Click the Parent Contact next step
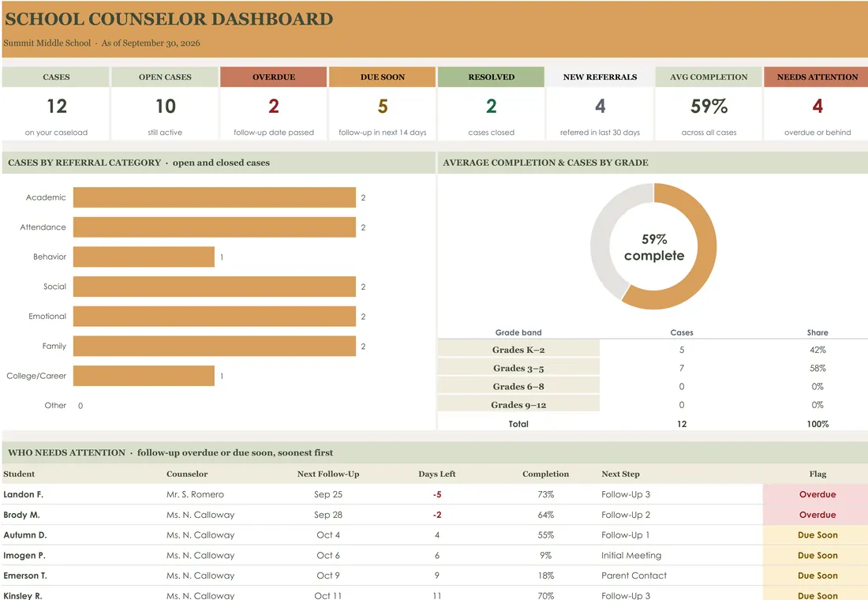The image size is (868, 600). 634,576
